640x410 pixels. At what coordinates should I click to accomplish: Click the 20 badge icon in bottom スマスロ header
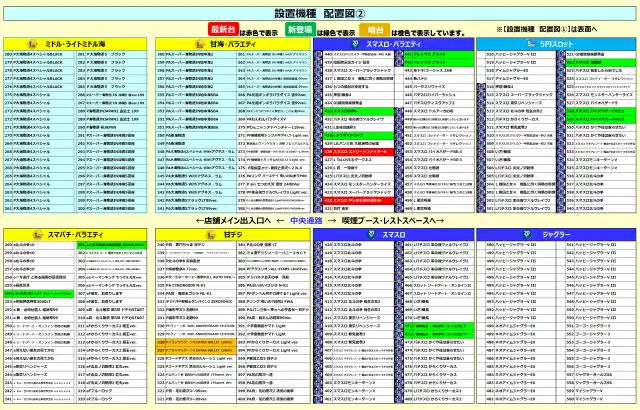371,234
